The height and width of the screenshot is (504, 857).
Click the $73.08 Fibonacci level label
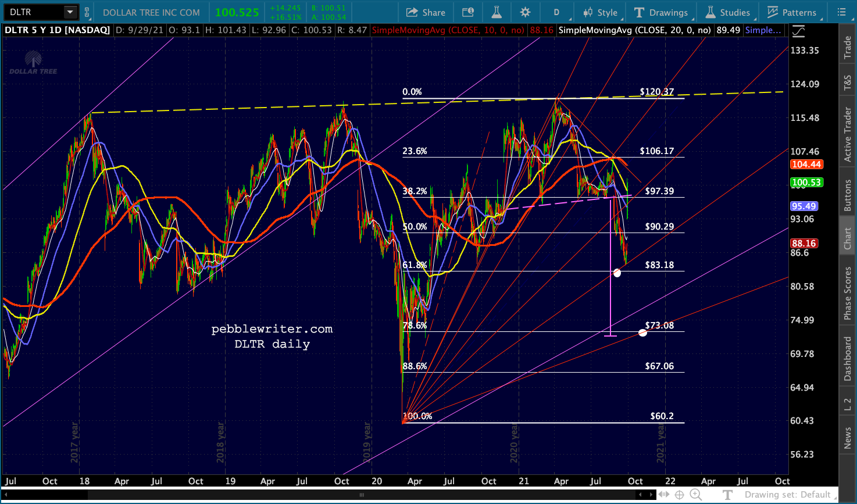click(x=659, y=326)
